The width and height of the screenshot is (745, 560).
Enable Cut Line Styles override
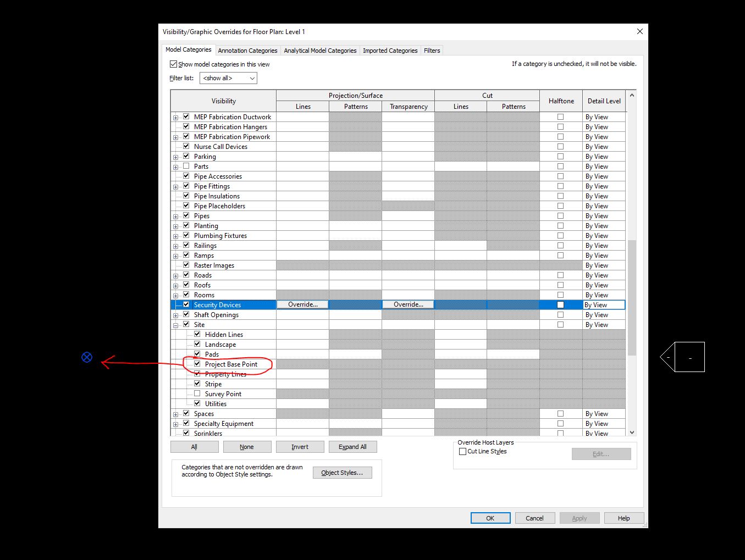pyautogui.click(x=463, y=451)
